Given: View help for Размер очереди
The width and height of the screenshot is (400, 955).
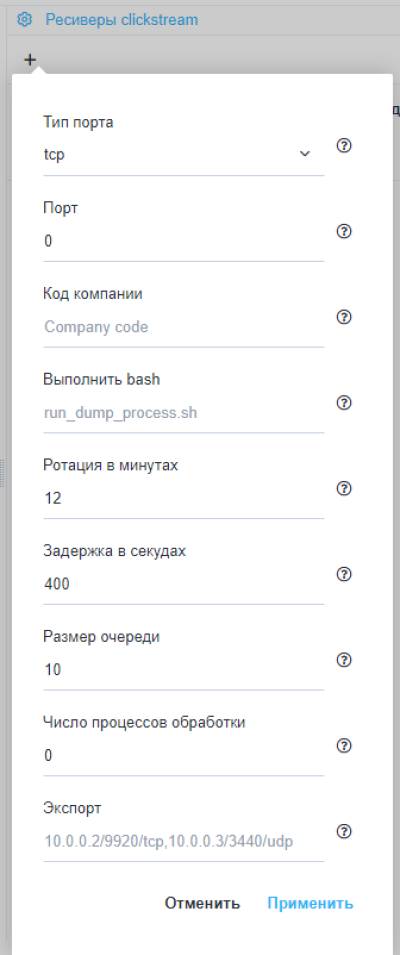Looking at the screenshot, I should point(345,661).
